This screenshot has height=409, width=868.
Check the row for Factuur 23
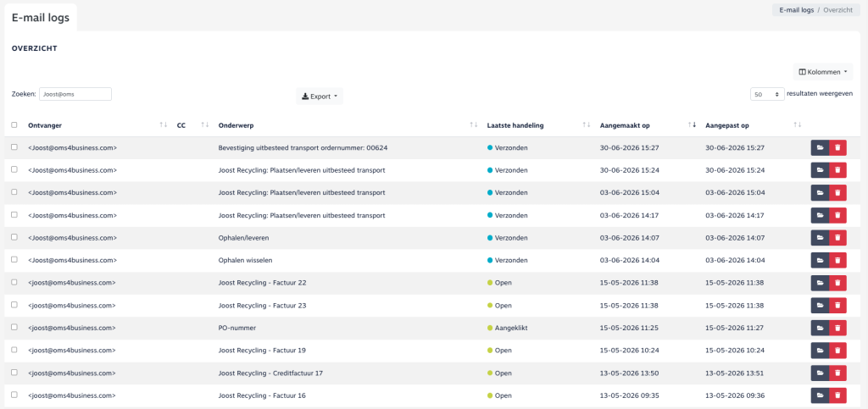click(14, 305)
